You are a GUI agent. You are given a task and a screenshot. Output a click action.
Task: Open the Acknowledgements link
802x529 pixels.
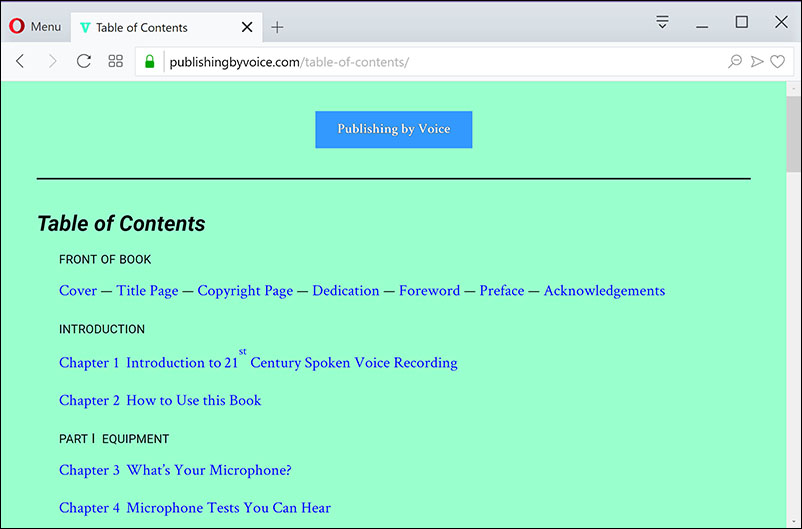click(x=604, y=291)
